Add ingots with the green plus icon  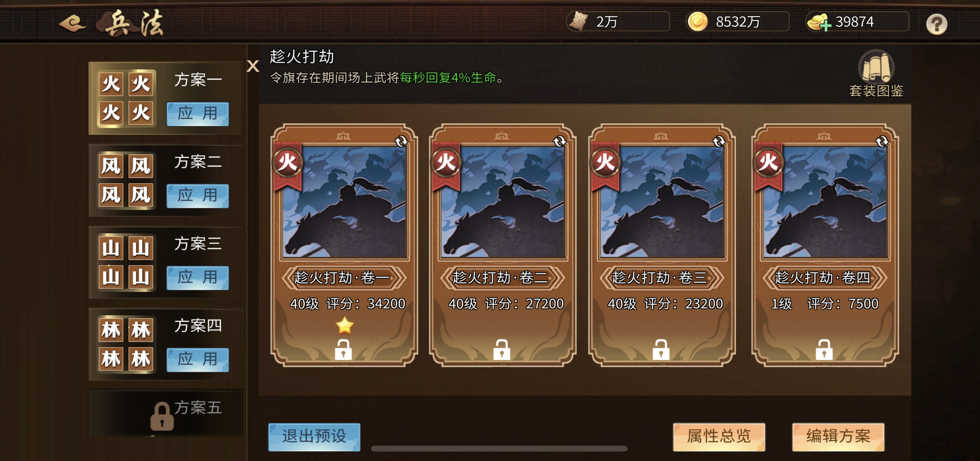[825, 26]
